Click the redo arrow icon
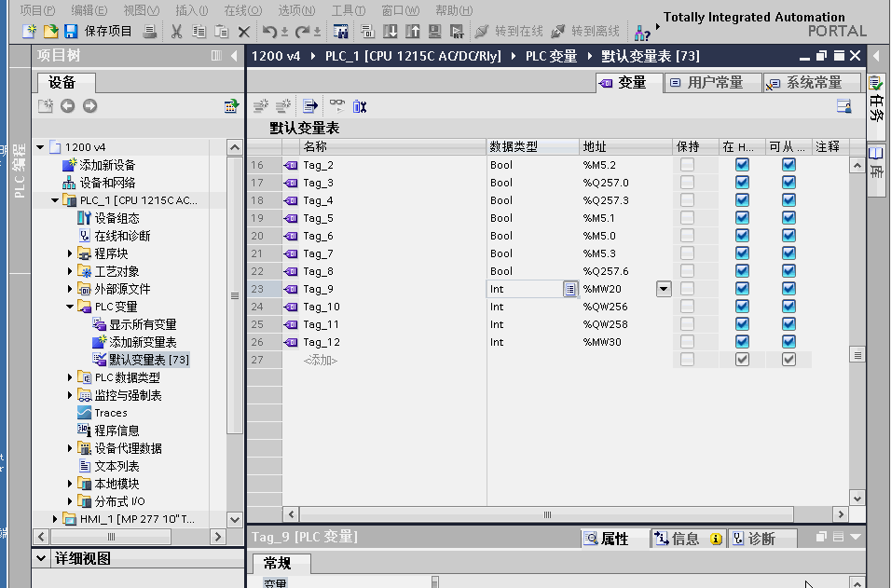Screen dimensions: 891x588 click(302, 32)
